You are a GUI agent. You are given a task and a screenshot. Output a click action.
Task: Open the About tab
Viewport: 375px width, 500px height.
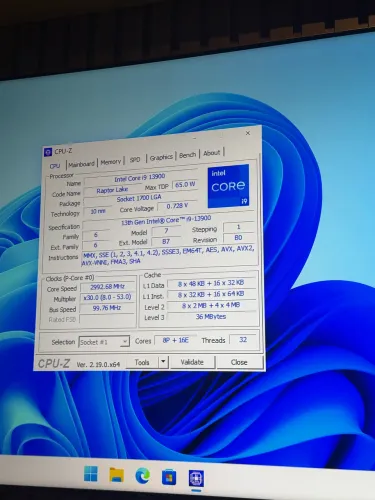(x=212, y=153)
